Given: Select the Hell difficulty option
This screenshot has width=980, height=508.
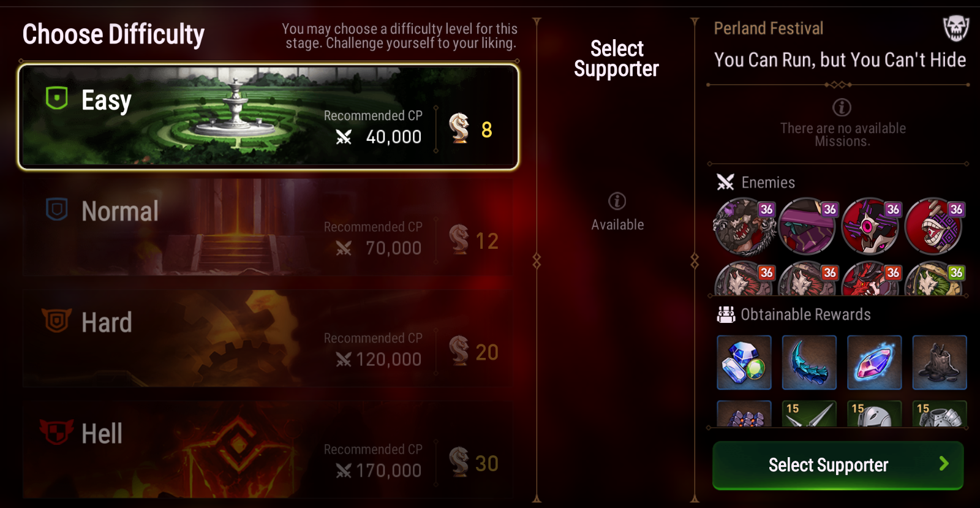Looking at the screenshot, I should pyautogui.click(x=268, y=450).
